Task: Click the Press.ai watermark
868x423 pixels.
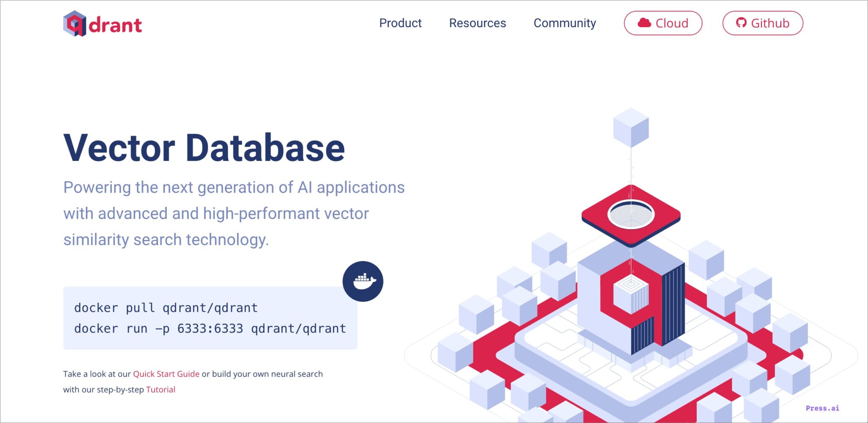Action: [822, 408]
